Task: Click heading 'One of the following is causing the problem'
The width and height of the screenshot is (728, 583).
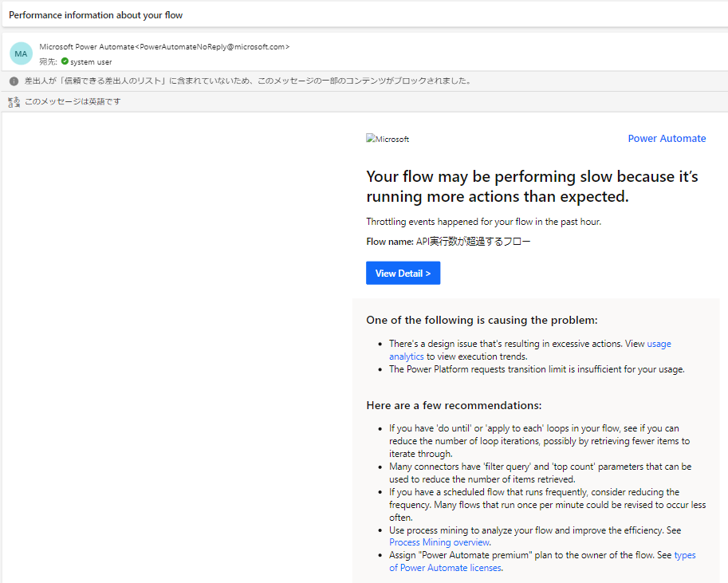Action: (482, 320)
